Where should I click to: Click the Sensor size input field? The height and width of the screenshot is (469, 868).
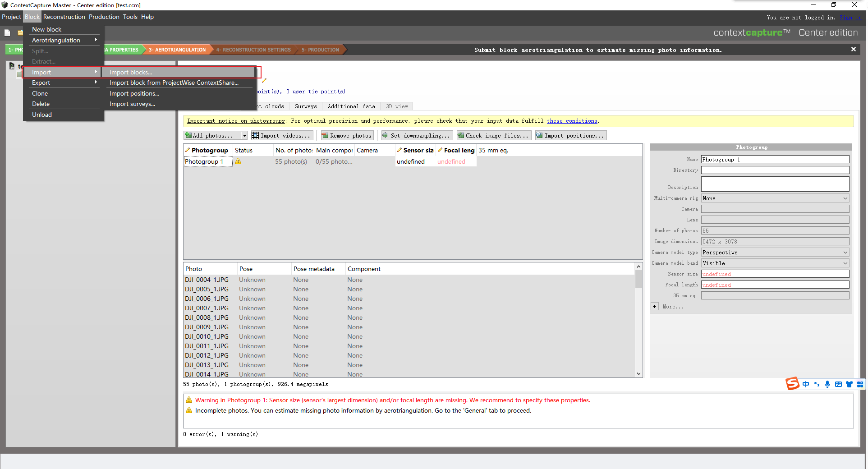pos(775,274)
